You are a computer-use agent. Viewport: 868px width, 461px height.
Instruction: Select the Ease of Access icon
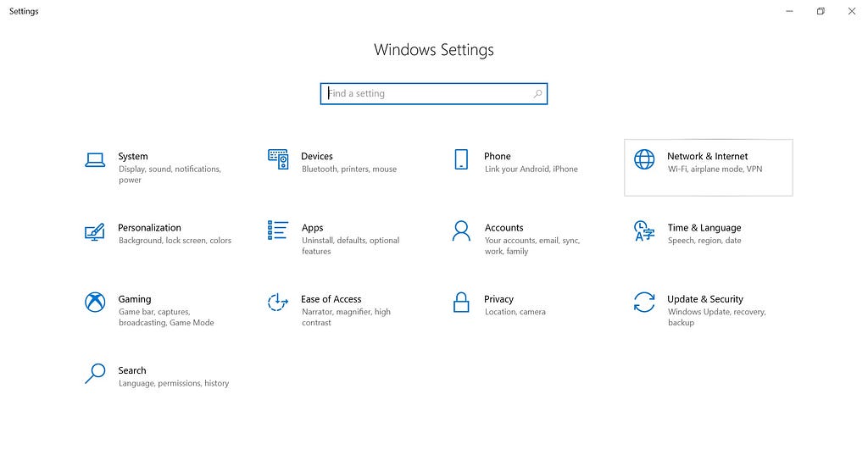(x=278, y=303)
